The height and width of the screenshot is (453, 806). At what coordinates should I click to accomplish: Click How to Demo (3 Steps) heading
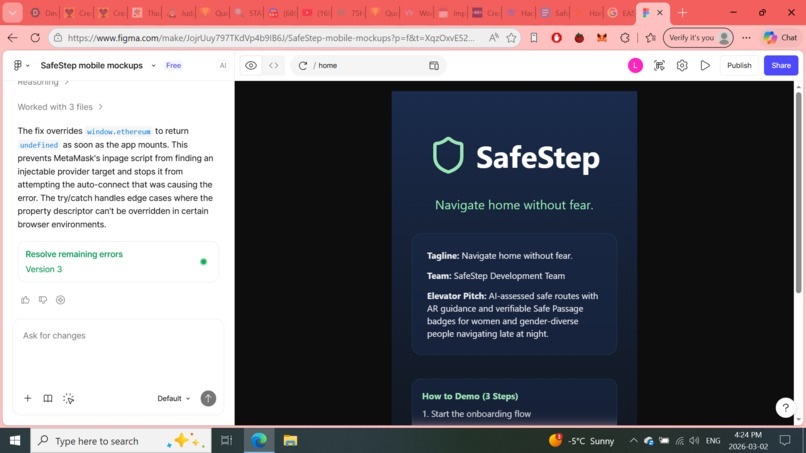(x=470, y=396)
